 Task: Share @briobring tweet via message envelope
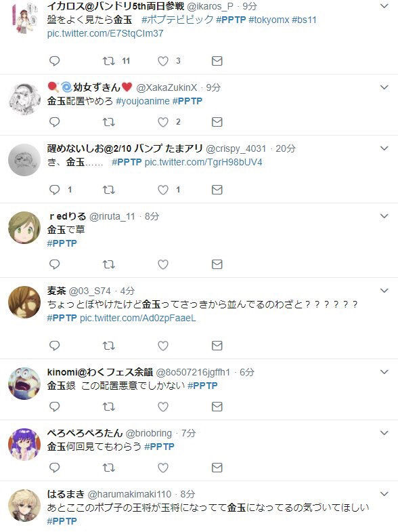click(217, 468)
